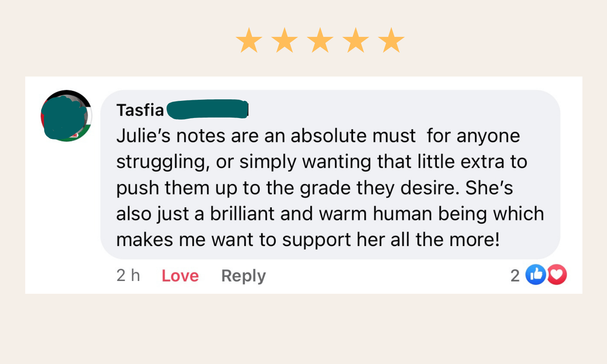The height and width of the screenshot is (364, 607).
Task: Click the teal redacted surname bar
Action: coord(208,109)
